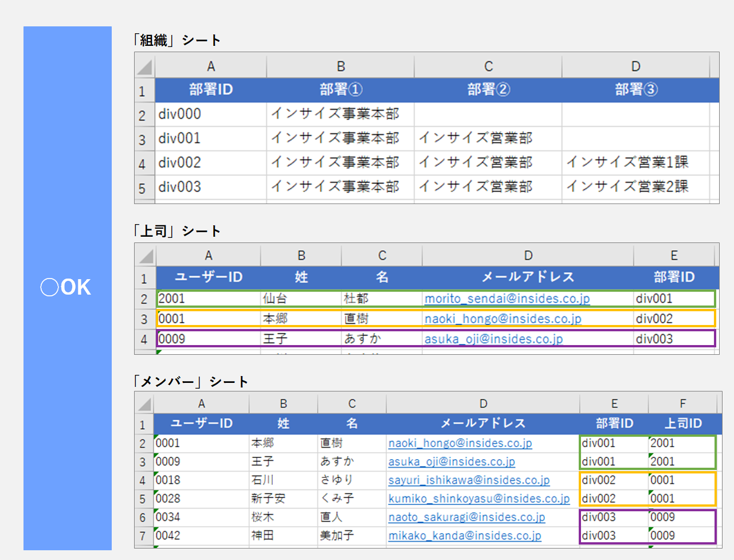This screenshot has height=560, width=734.
Task: Open asuka_oji email link in メンバー sheet
Action: pos(452,461)
